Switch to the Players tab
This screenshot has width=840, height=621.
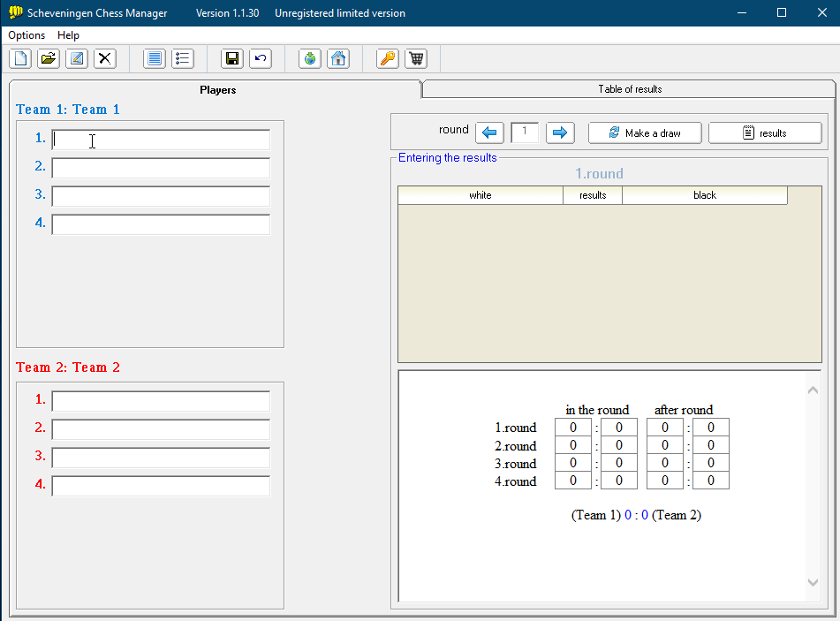coord(217,90)
